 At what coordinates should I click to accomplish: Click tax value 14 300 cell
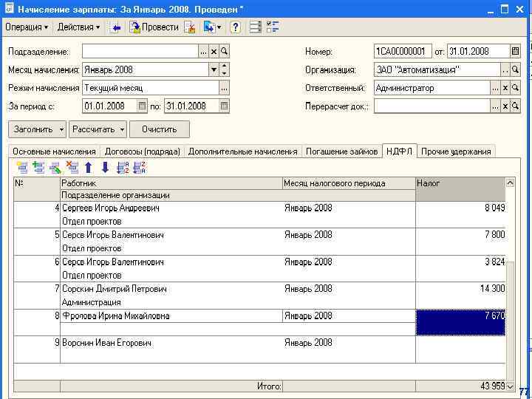click(x=460, y=296)
